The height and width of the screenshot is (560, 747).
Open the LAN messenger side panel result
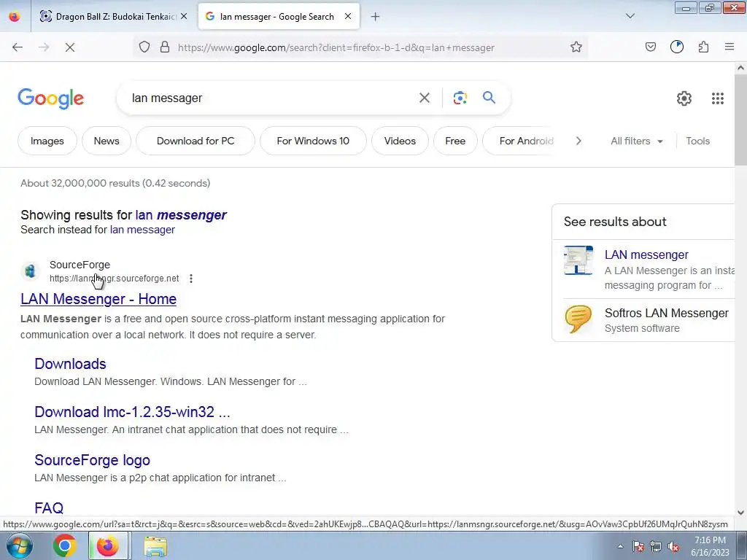[646, 254]
